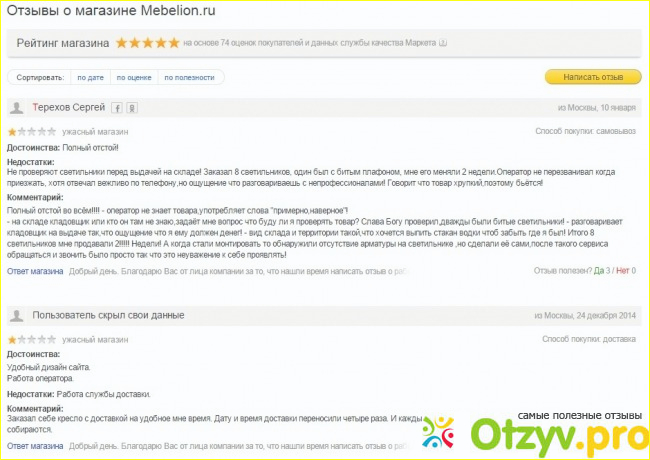
Task: Sort reviews by usefulness (по полезности)
Action: (x=189, y=77)
